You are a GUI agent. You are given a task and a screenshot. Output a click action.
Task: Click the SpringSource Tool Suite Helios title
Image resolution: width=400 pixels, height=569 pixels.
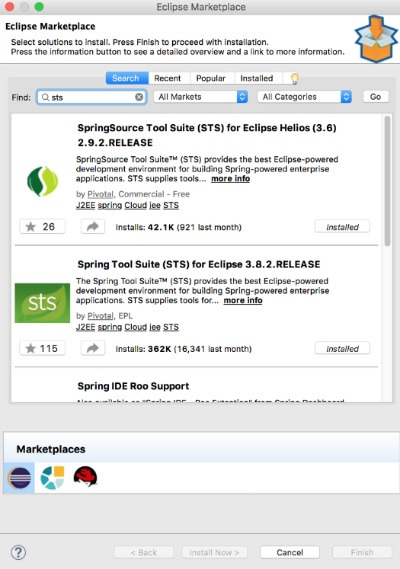tap(207, 135)
